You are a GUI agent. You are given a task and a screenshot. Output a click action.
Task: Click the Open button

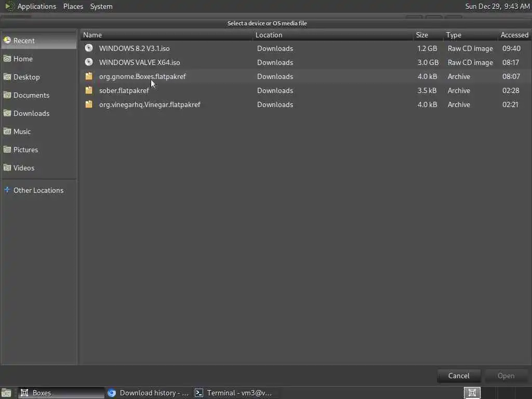[506, 376]
